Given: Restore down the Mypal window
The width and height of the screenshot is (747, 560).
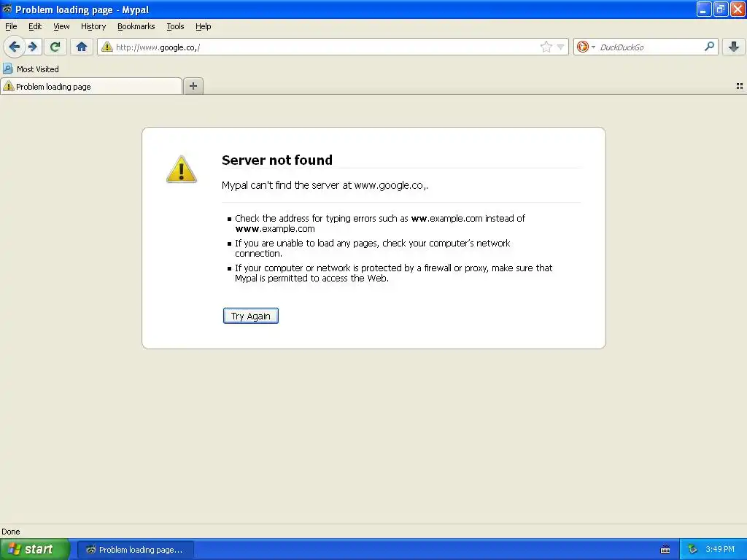Looking at the screenshot, I should (720, 9).
